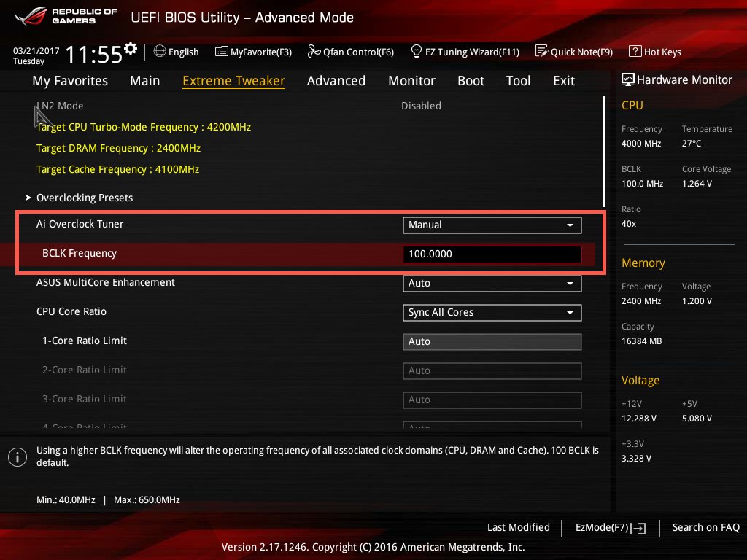Click the settings list vertical scrollbar
747x560 pixels.
coord(603,152)
